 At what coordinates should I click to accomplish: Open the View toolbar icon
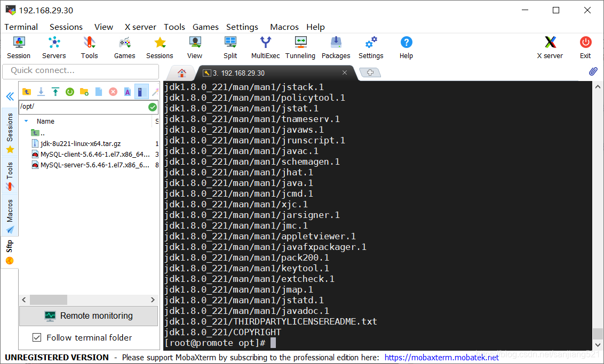point(195,47)
